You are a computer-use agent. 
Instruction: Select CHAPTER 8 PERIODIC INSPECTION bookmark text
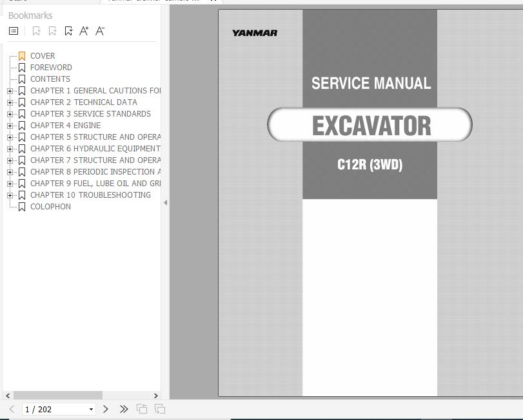[x=95, y=172]
